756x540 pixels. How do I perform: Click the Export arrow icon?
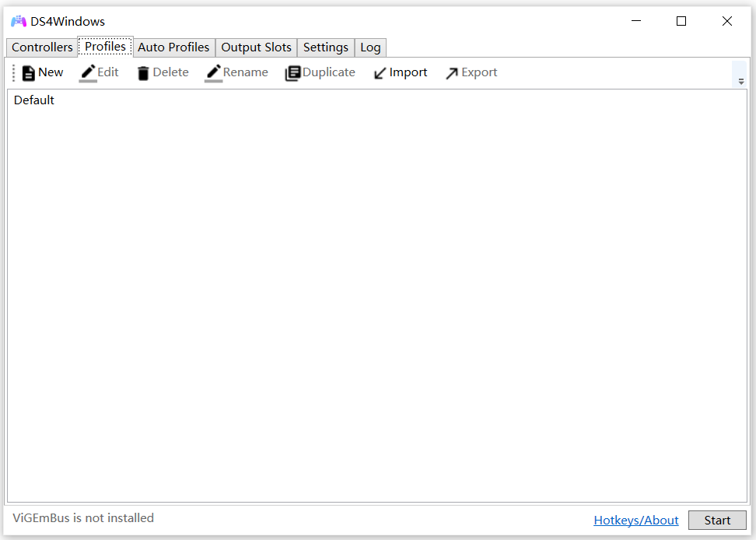[x=452, y=73]
